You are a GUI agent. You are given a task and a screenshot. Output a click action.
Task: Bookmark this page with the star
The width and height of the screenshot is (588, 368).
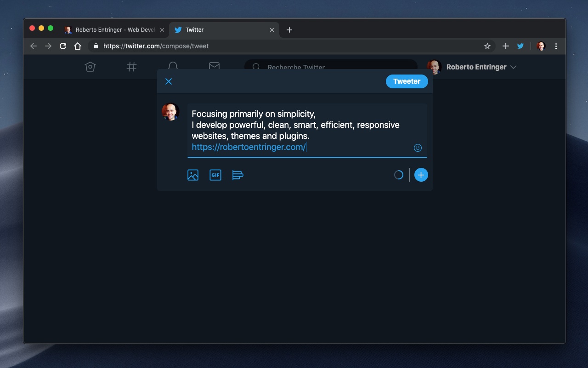[x=487, y=46]
